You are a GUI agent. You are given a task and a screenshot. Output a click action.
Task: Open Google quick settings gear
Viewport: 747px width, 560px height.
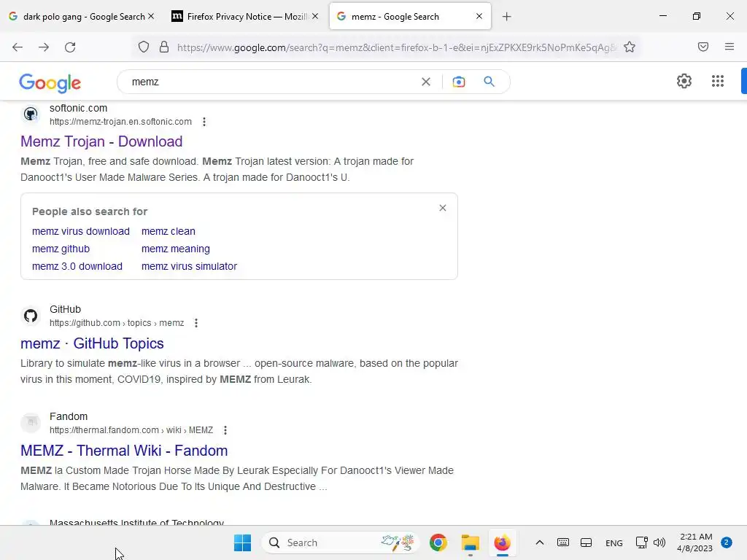(684, 81)
